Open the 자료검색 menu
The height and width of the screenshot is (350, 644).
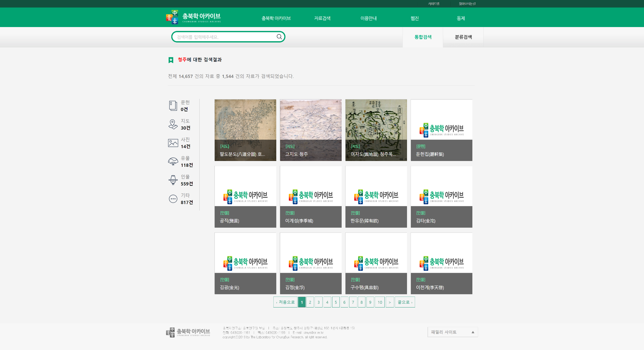322,18
